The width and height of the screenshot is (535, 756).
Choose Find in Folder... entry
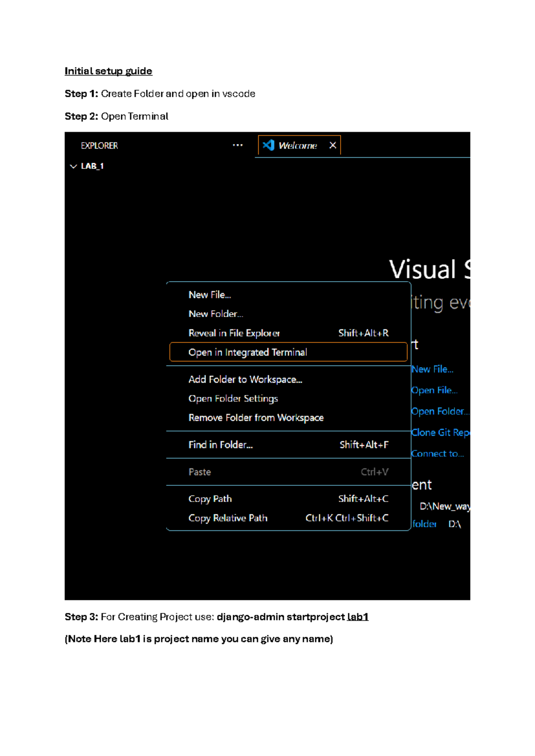(288, 445)
